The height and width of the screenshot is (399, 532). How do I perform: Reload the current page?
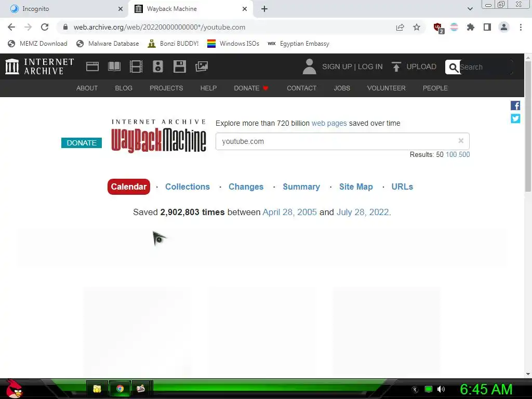[45, 27]
